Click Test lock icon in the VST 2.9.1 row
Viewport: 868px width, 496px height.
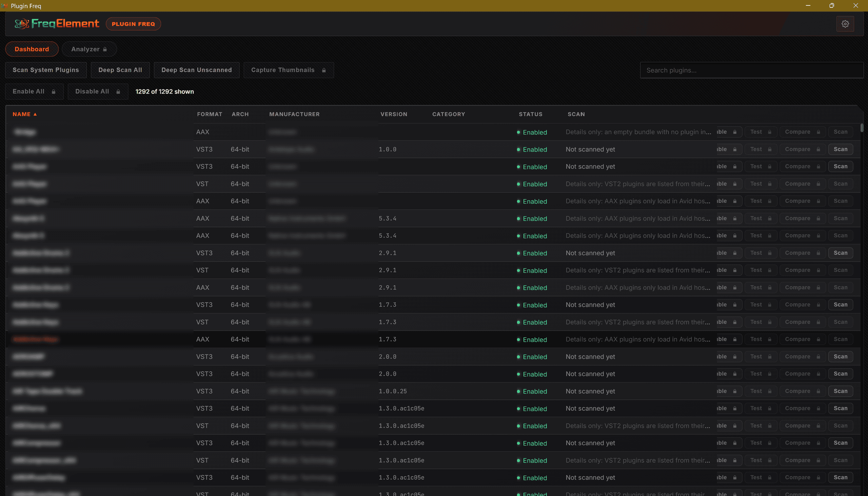point(769,270)
